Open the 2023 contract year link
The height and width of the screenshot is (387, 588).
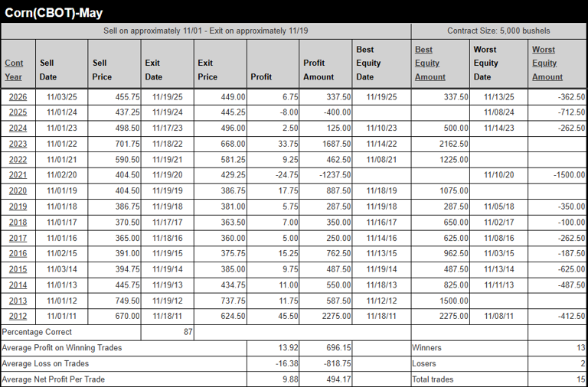click(18, 144)
